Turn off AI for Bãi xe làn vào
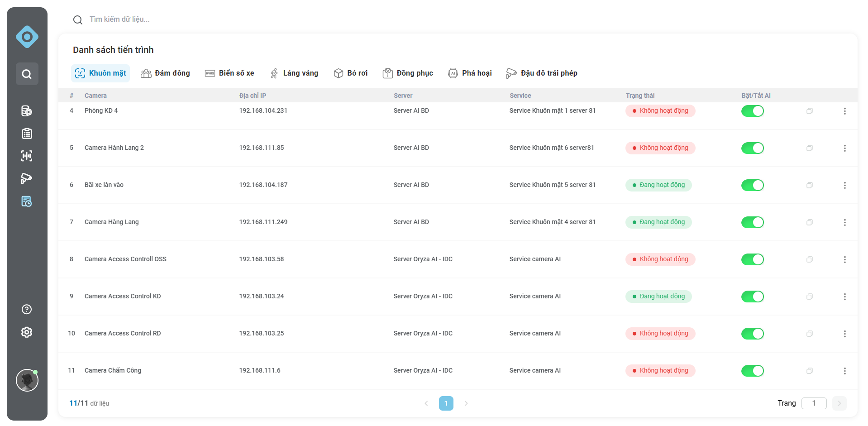Viewport: 868px width, 426px height. coord(752,185)
